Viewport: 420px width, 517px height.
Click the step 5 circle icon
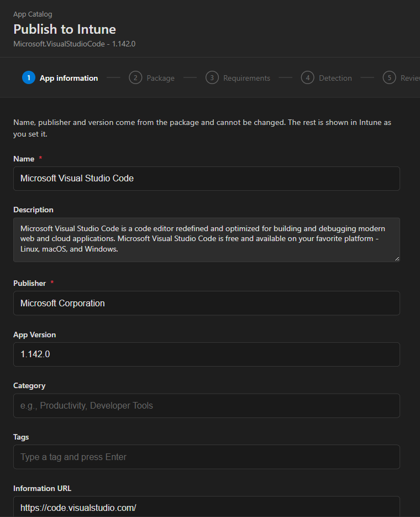[x=389, y=78]
